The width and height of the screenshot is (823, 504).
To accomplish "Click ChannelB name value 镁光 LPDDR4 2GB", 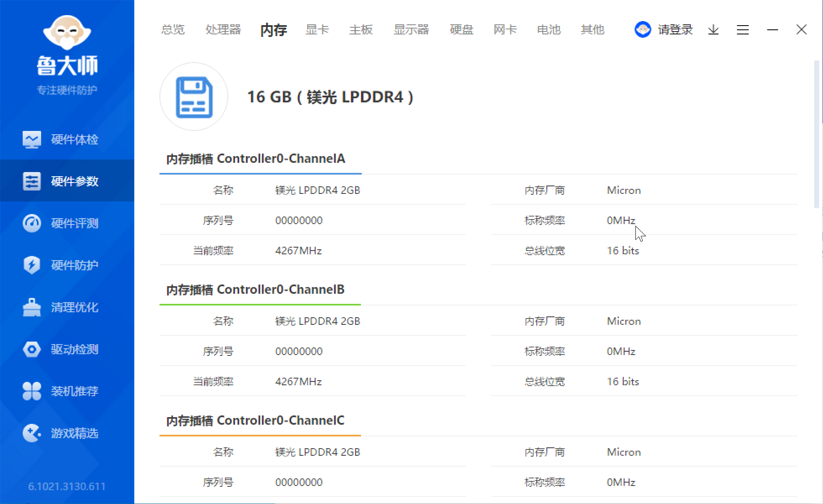I will coord(318,321).
